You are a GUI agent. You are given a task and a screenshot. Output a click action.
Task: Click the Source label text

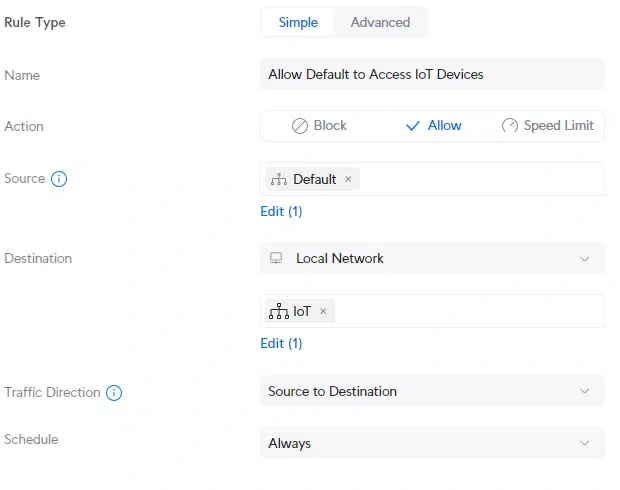point(25,178)
